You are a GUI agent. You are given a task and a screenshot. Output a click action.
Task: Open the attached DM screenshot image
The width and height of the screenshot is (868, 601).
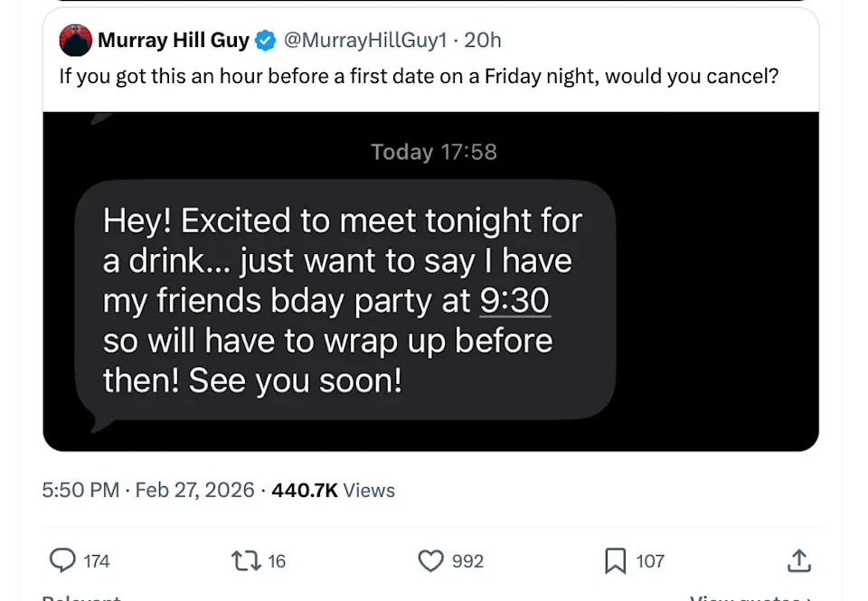pyautogui.click(x=430, y=281)
